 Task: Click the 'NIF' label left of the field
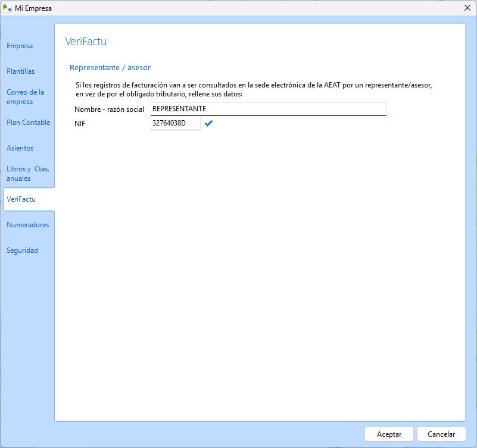click(x=80, y=124)
